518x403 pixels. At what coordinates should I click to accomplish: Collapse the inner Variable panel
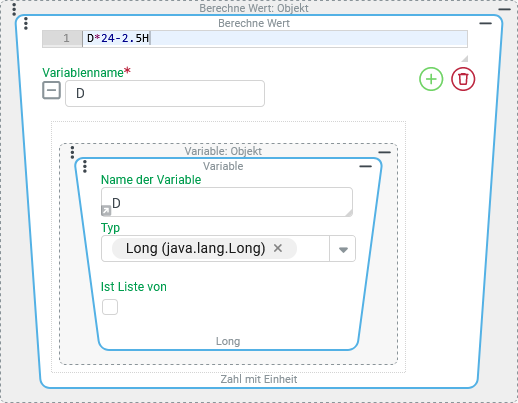point(365,166)
